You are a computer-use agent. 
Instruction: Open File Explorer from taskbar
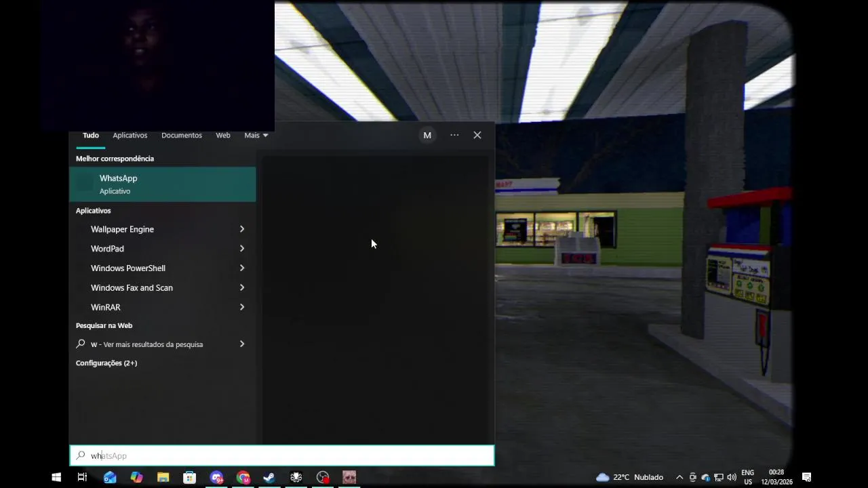coord(163,477)
